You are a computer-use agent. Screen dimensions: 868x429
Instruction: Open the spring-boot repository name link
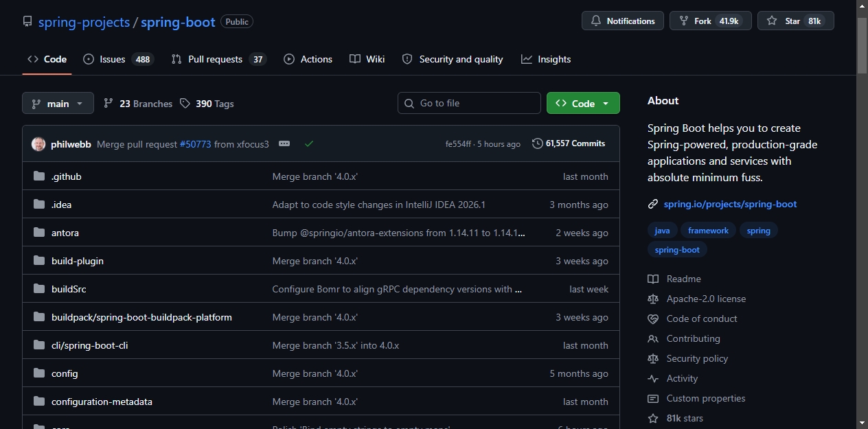pos(178,21)
